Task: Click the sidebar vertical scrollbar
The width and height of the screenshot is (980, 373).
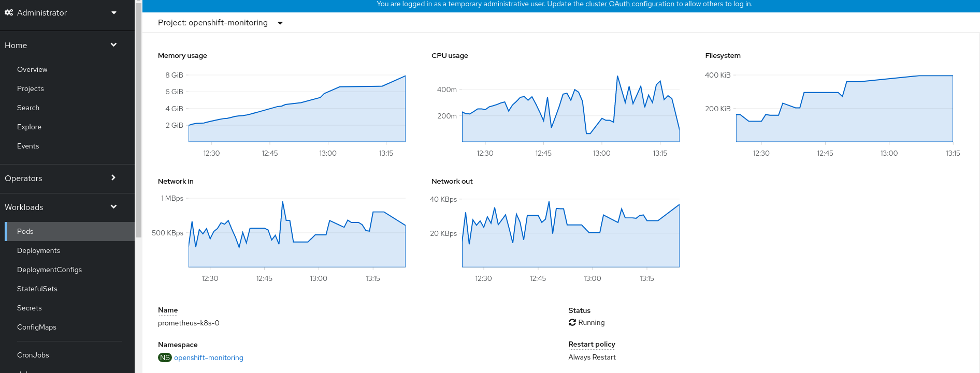Action: 138,119
